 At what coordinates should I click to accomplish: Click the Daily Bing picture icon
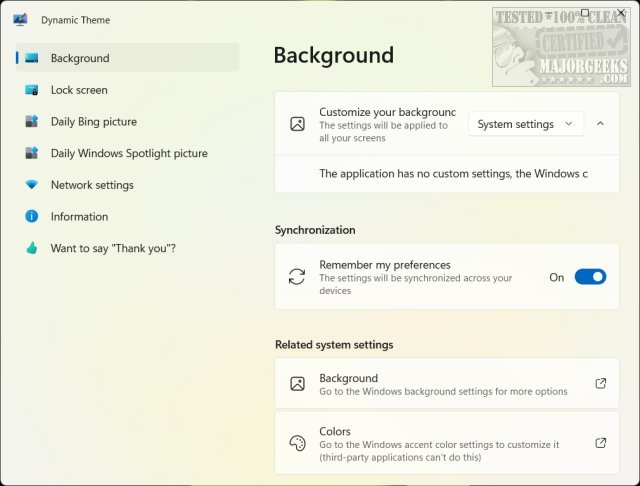coord(32,122)
